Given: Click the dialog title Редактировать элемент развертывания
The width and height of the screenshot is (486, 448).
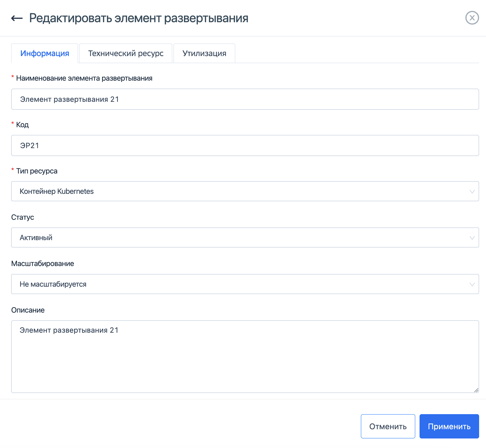Looking at the screenshot, I should (x=139, y=18).
